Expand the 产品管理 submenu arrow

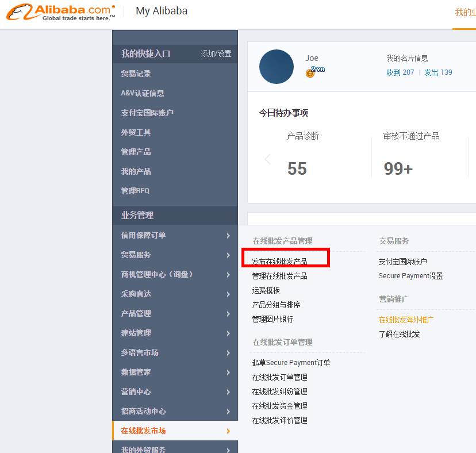click(x=228, y=314)
